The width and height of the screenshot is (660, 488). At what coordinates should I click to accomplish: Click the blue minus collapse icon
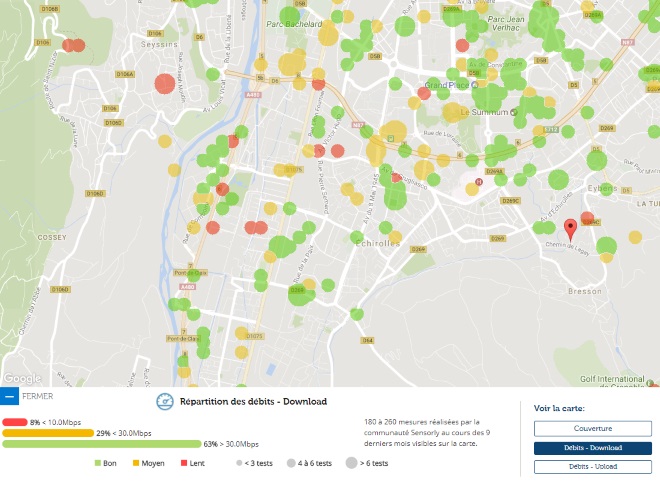[9, 397]
